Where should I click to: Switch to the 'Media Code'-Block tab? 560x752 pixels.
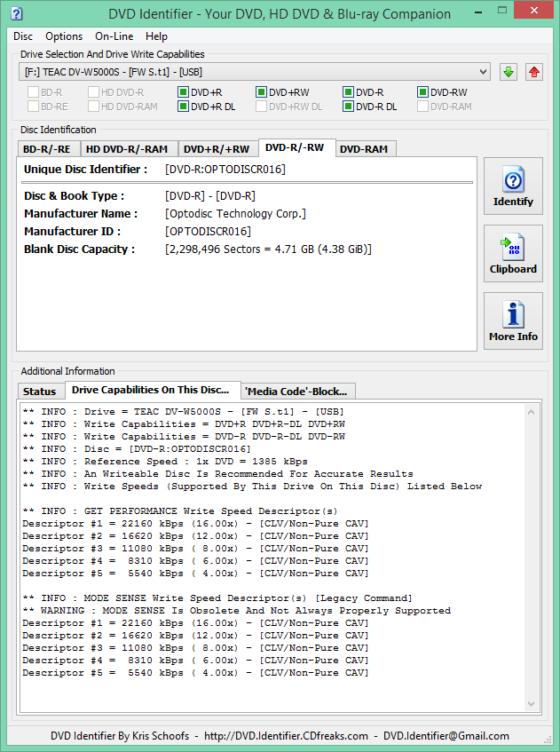click(x=296, y=392)
